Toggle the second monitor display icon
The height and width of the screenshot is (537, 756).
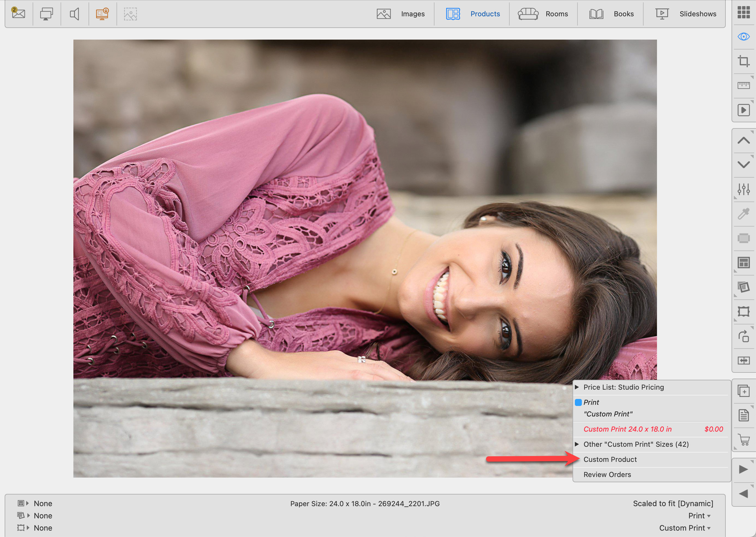click(x=46, y=14)
